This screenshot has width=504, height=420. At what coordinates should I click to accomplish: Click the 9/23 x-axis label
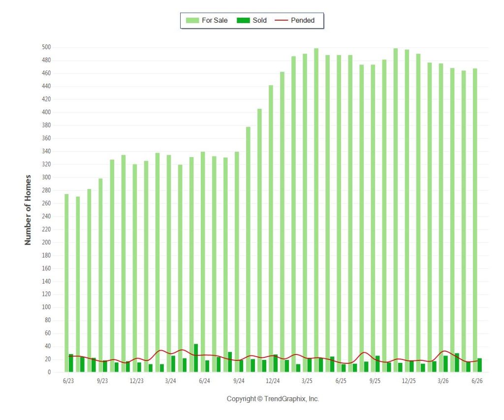(102, 381)
